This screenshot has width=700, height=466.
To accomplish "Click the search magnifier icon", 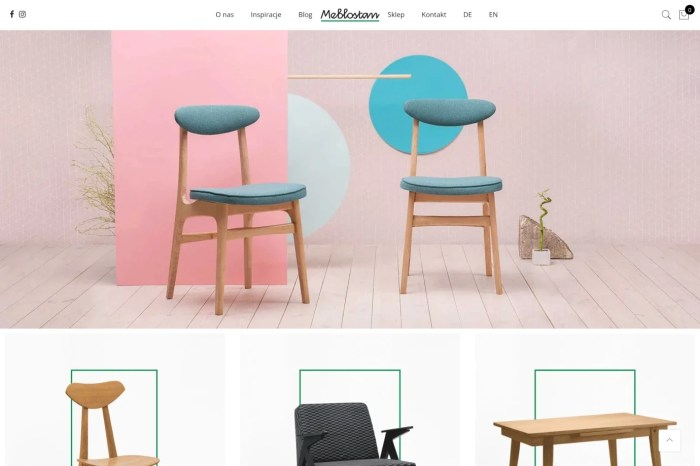I will [x=666, y=15].
